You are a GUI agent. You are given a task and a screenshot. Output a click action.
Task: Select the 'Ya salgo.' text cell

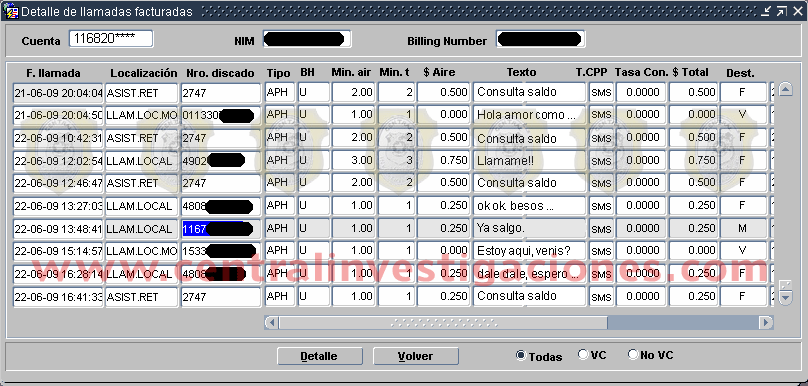pyautogui.click(x=530, y=228)
